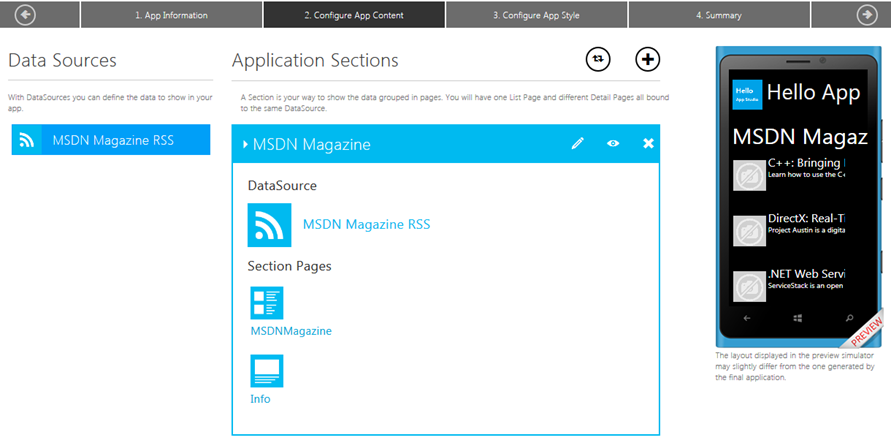Click the Info detail page icon

click(x=267, y=371)
